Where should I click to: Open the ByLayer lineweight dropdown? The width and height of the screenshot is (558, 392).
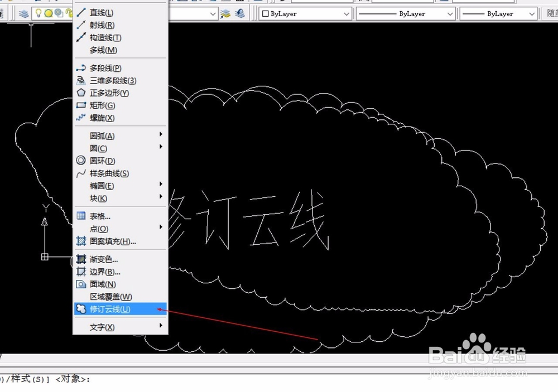click(x=498, y=14)
